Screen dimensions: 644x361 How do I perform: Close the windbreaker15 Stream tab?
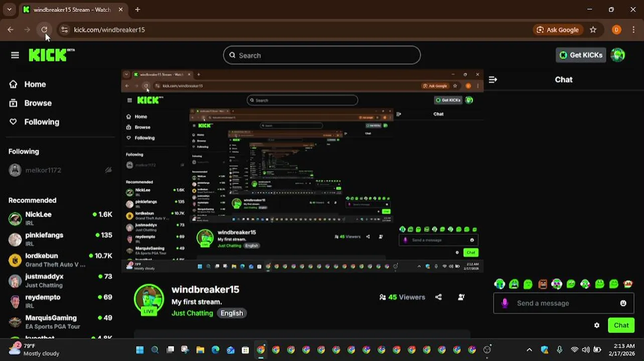click(x=121, y=10)
